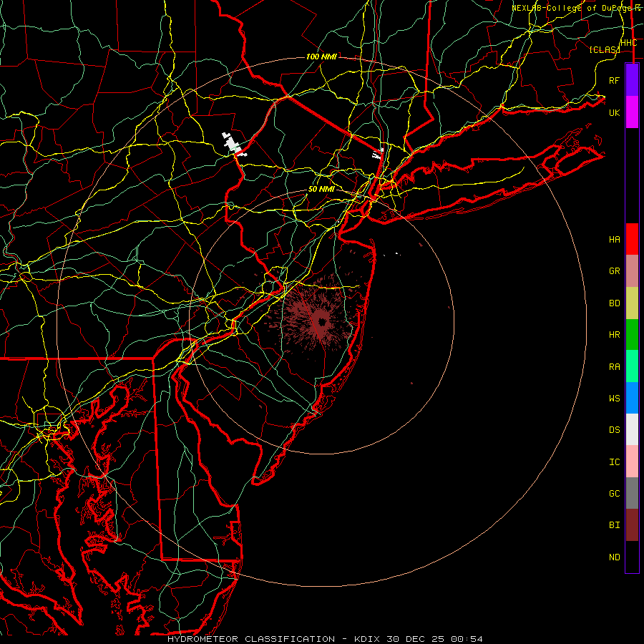Click the magenta UK color swatch
The image size is (644, 644).
[632, 112]
